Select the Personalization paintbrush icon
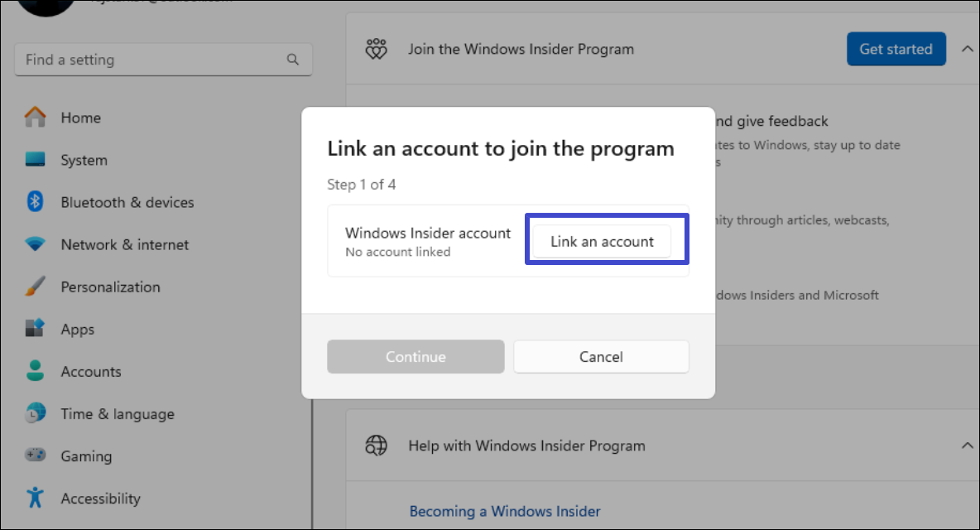This screenshot has width=980, height=530. click(x=36, y=286)
